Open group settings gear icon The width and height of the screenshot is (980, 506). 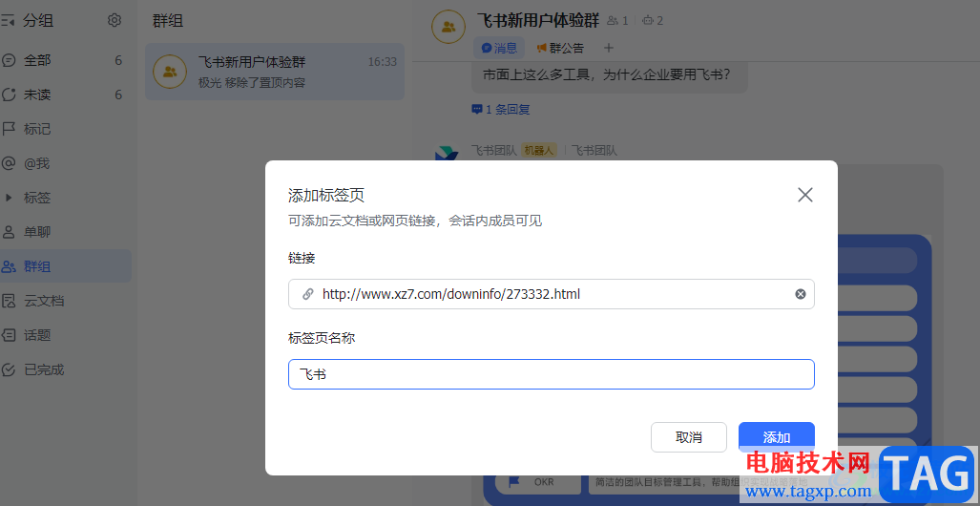point(114,21)
